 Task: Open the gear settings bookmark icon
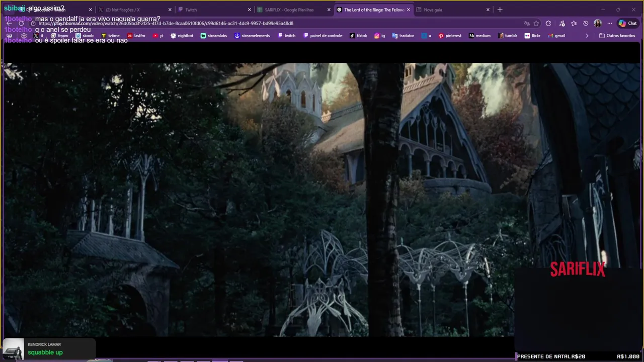coord(24,36)
